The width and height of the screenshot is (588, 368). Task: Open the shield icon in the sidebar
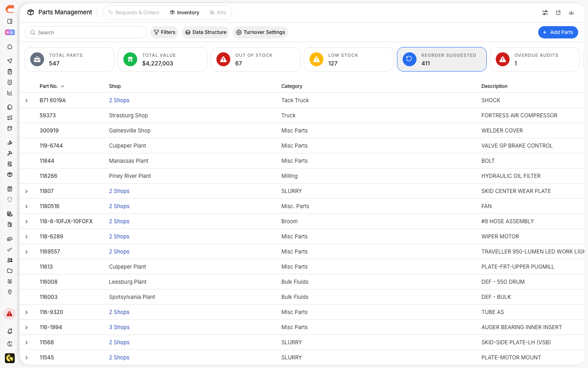click(x=10, y=200)
